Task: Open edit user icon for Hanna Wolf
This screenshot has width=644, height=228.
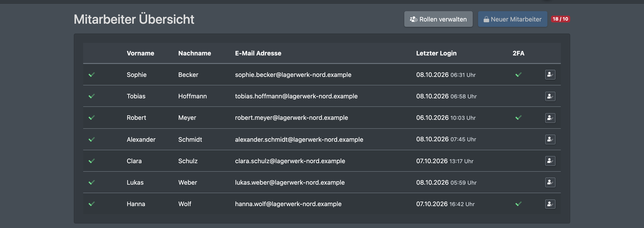Action: [550, 204]
